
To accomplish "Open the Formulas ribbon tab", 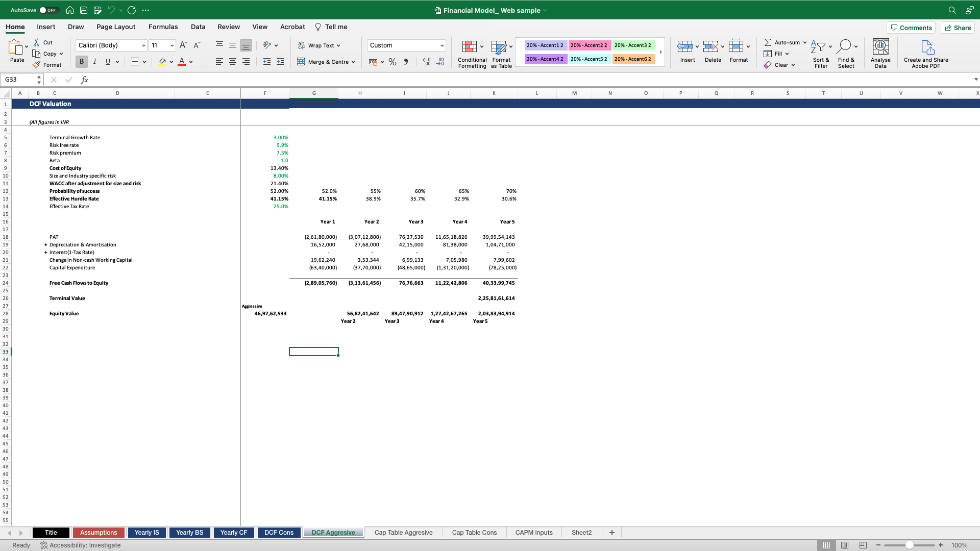I will click(x=163, y=27).
